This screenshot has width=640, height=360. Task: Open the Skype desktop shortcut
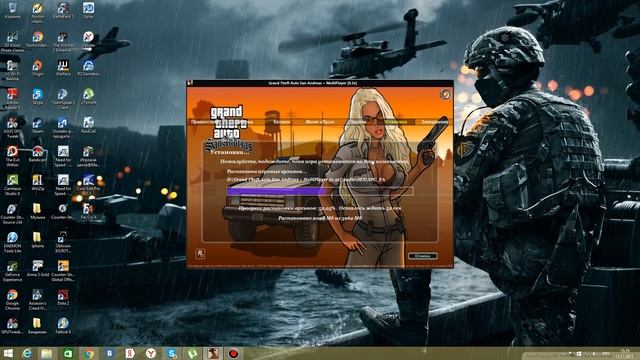(x=38, y=96)
